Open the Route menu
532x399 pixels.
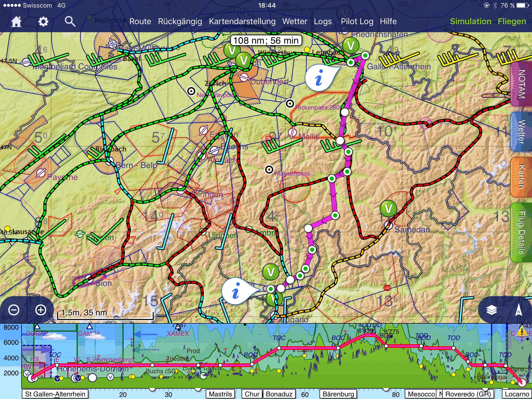[x=140, y=21]
